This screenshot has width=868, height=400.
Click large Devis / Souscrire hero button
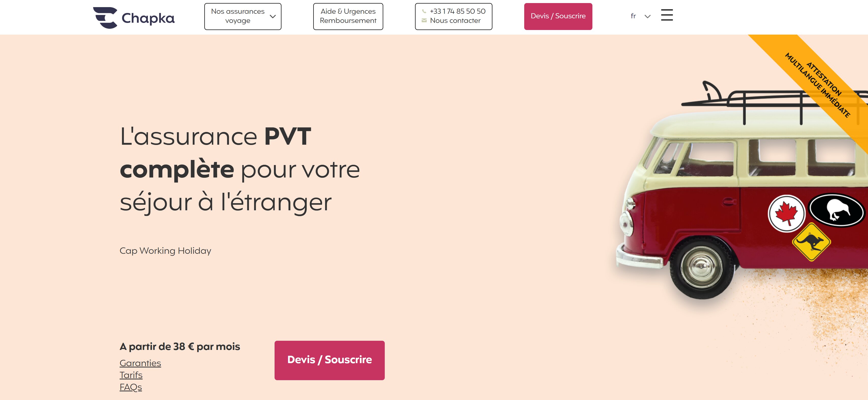click(x=330, y=360)
